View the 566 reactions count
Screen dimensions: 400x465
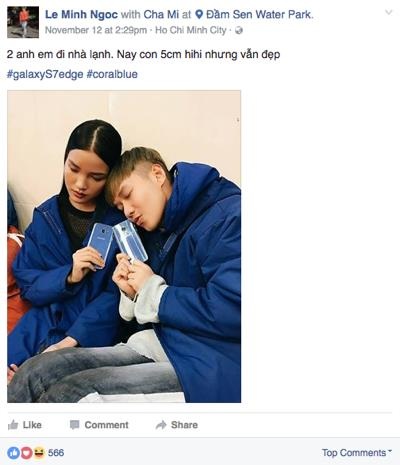(x=56, y=453)
